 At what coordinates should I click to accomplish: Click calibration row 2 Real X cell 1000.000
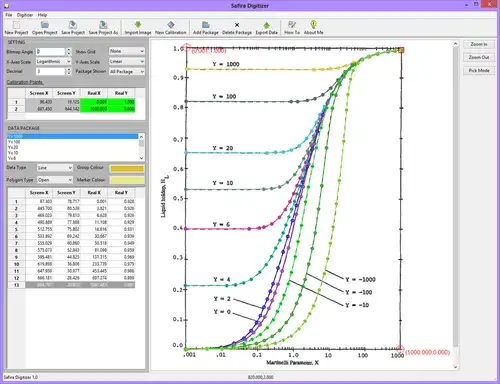tap(93, 109)
